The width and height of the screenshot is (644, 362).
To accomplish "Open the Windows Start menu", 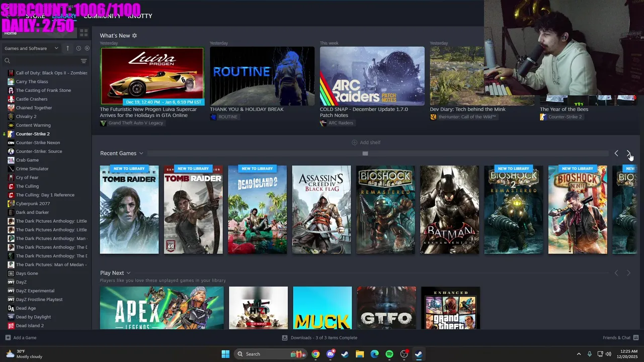I will (x=225, y=354).
